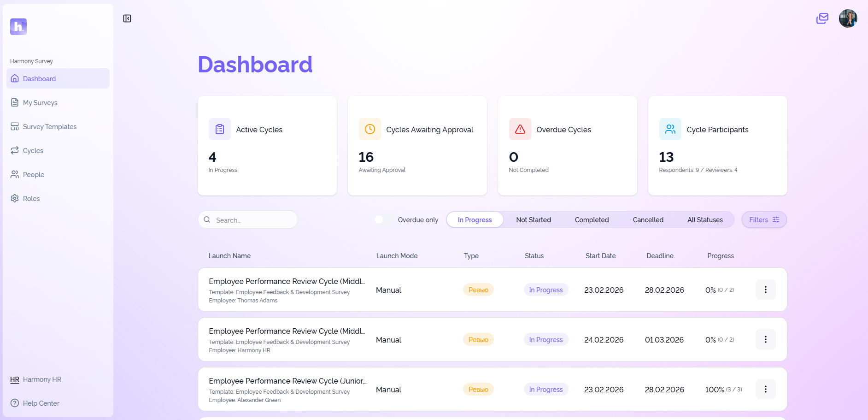Open the actions menu for Alexander Green cycle
Viewport: 868px width, 420px height.
[765, 389]
